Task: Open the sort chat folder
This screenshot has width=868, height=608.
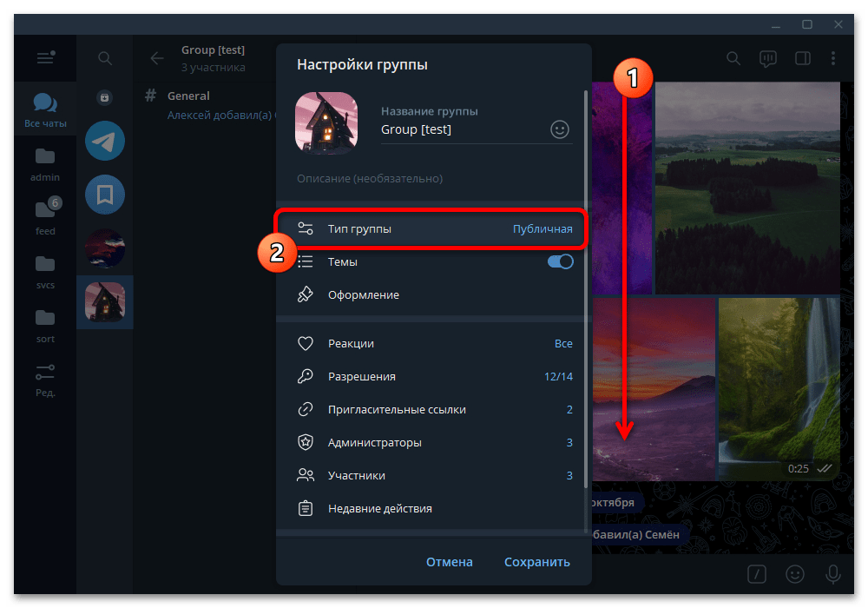Action: click(x=45, y=326)
